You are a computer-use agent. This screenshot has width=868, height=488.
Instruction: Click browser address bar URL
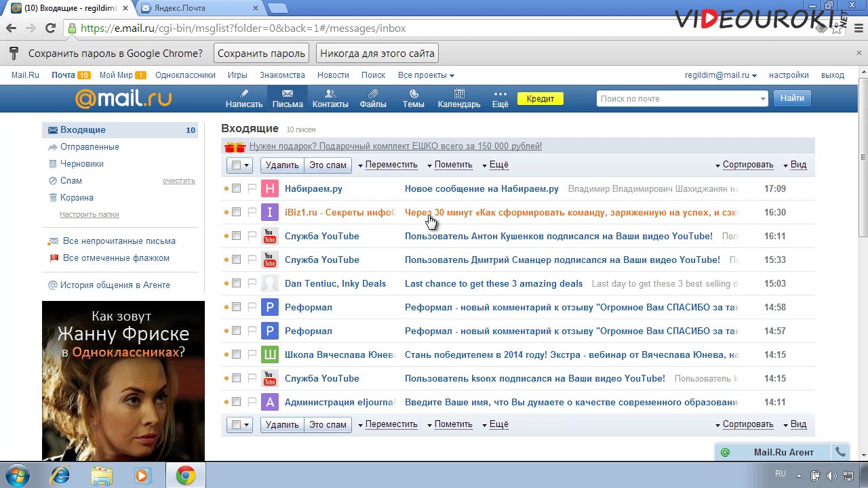243,28
